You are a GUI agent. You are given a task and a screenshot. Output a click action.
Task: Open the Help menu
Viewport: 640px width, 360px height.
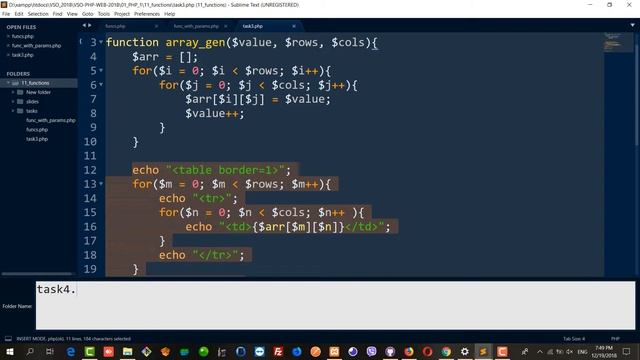[169, 14]
